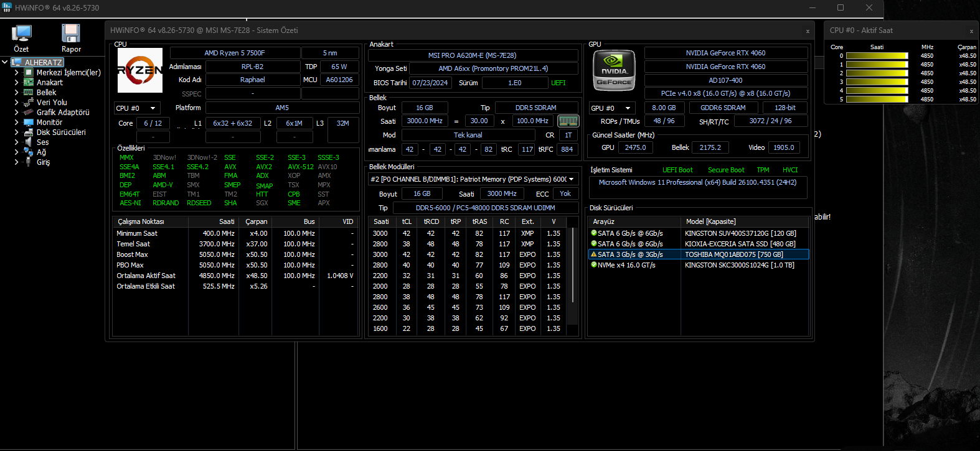980x451 pixels.
Task: Expand the Veri Yolu tree node
Action: (17, 102)
